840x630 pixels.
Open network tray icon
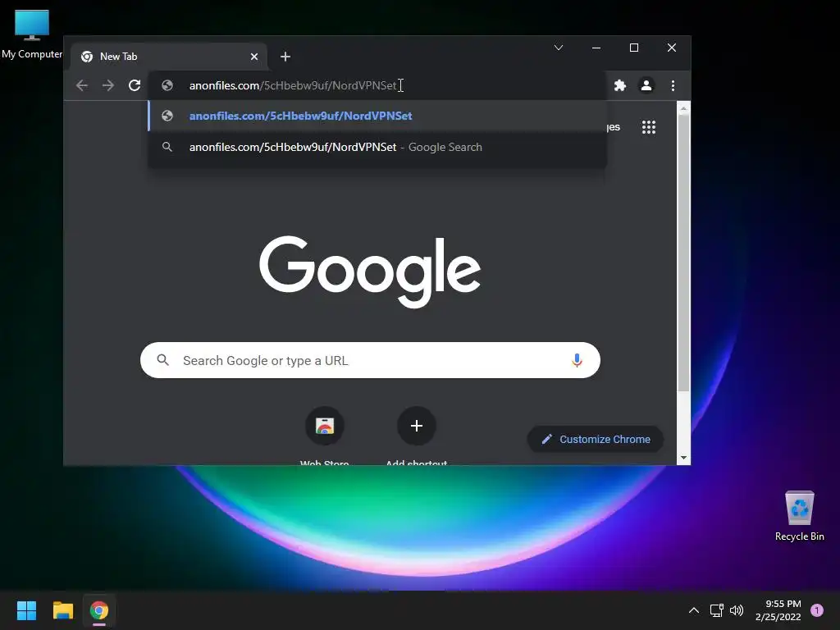pyautogui.click(x=716, y=610)
